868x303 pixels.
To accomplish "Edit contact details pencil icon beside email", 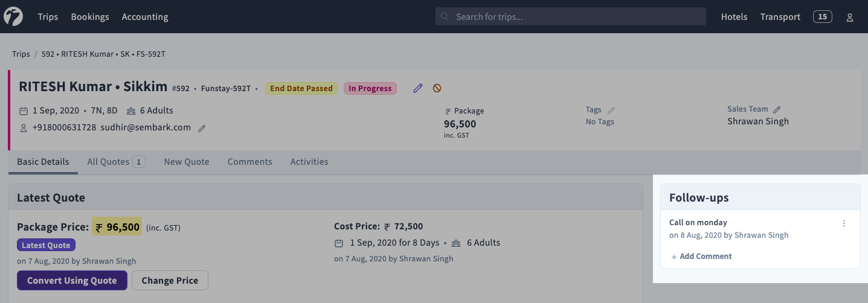I will coord(202,128).
